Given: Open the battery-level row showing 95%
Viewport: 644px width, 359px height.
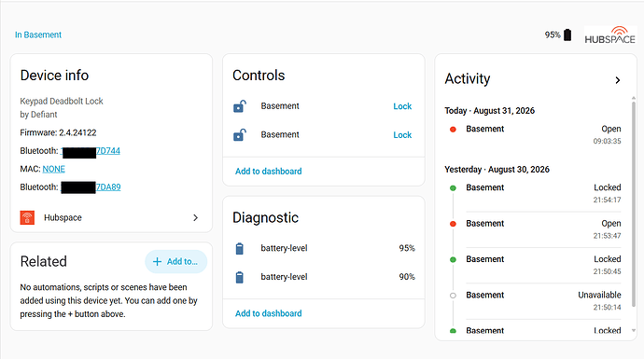Looking at the screenshot, I should (x=324, y=248).
